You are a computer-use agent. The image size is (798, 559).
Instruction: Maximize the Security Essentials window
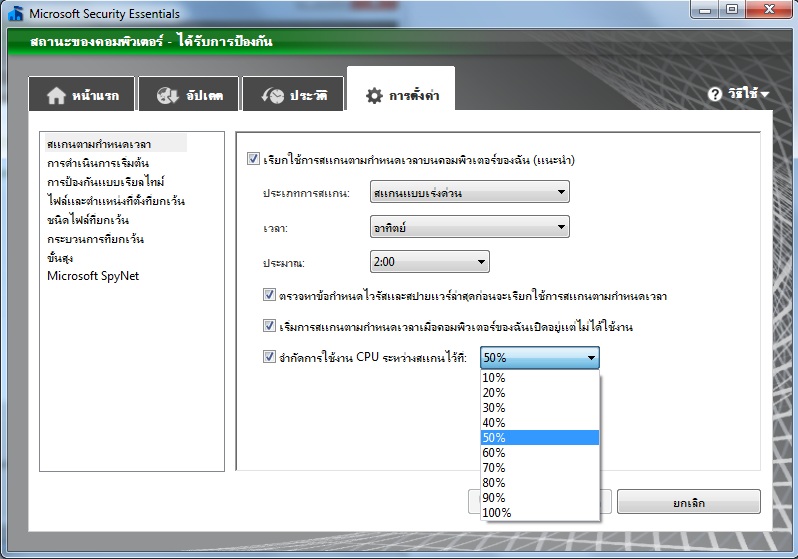point(732,10)
